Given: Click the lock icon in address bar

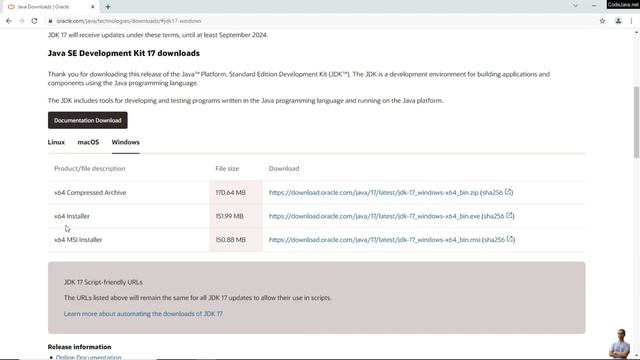Looking at the screenshot, I should [x=50, y=21].
